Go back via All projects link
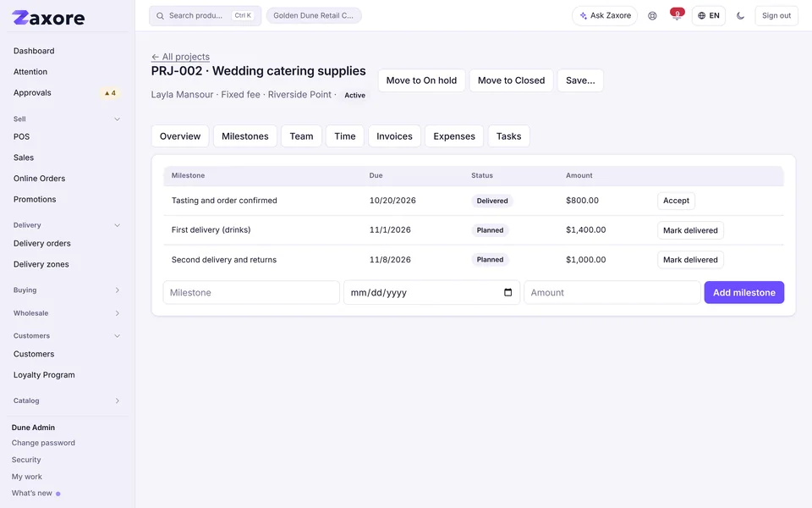The height and width of the screenshot is (508, 812). [180, 57]
